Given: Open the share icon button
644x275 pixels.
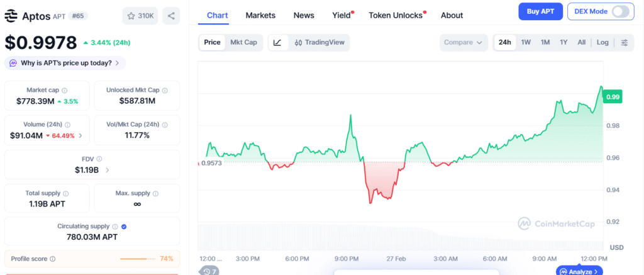Looking at the screenshot, I should (x=171, y=16).
